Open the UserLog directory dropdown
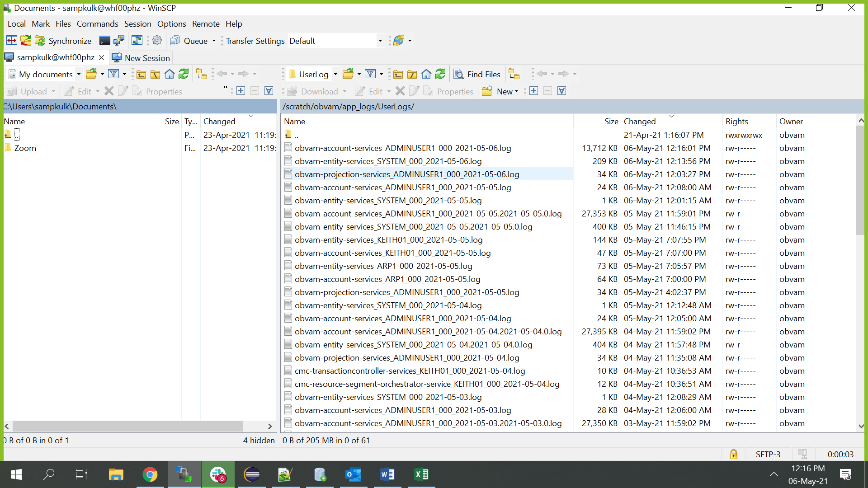Image resolution: width=868 pixels, height=488 pixels. click(335, 74)
